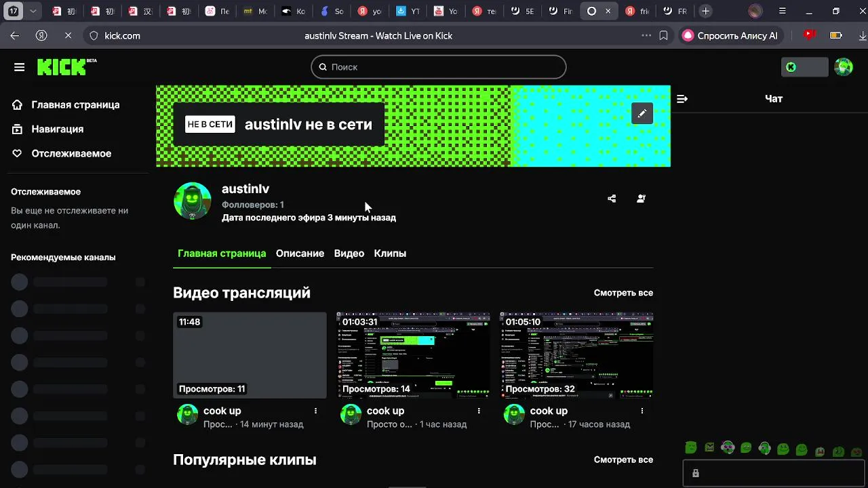
Task: Open the 01:03:31 stream video thumbnail
Action: (413, 355)
